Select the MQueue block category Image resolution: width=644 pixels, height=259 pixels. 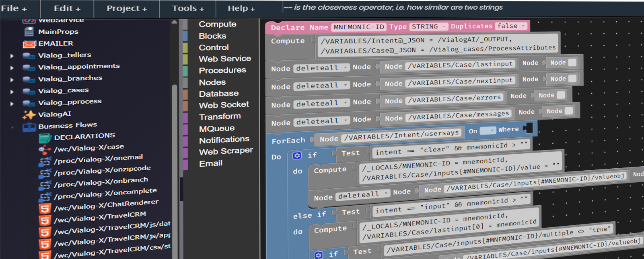(216, 128)
